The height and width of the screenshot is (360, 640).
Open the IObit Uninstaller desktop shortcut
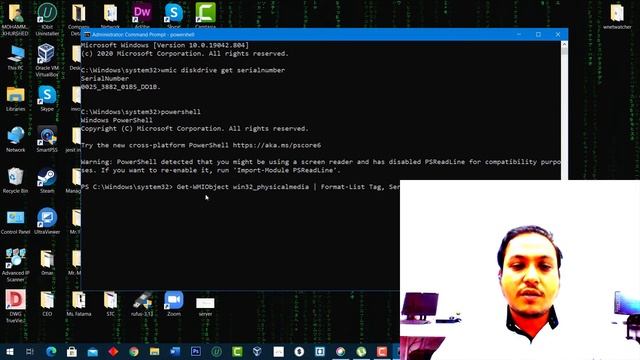click(x=47, y=18)
